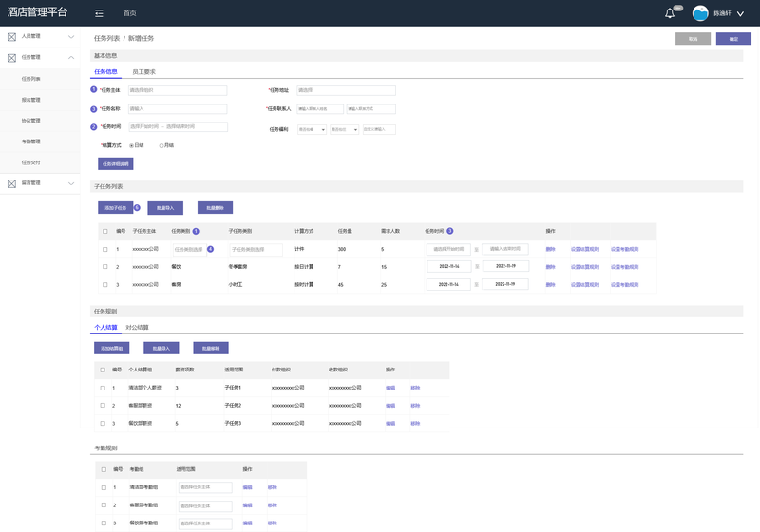Click 编辑 for 清洁部个人薪资
Image resolution: width=760 pixels, height=532 pixels.
point(390,388)
